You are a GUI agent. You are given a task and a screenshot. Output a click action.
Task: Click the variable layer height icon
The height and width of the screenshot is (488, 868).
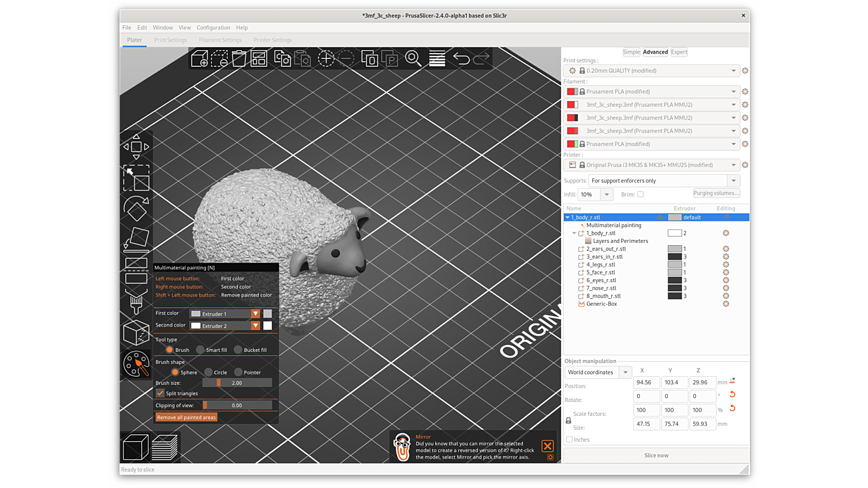(437, 58)
